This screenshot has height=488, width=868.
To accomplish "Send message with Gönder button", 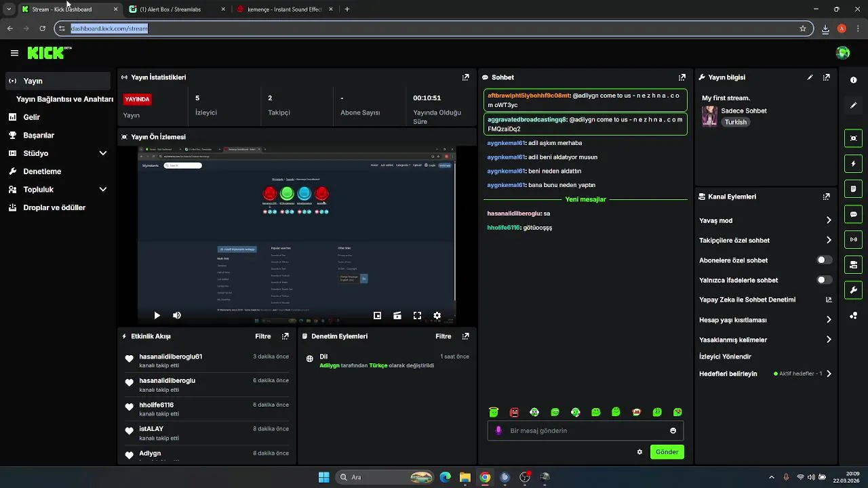I will coord(667,452).
